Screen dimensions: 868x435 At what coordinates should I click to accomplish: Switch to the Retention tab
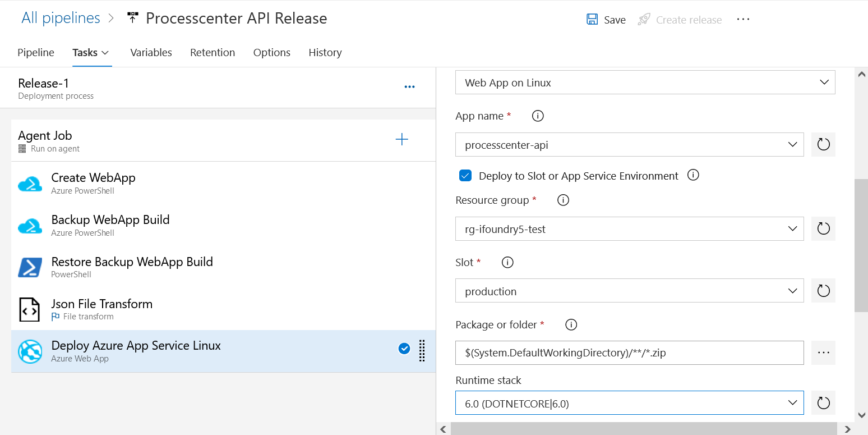pyautogui.click(x=213, y=52)
